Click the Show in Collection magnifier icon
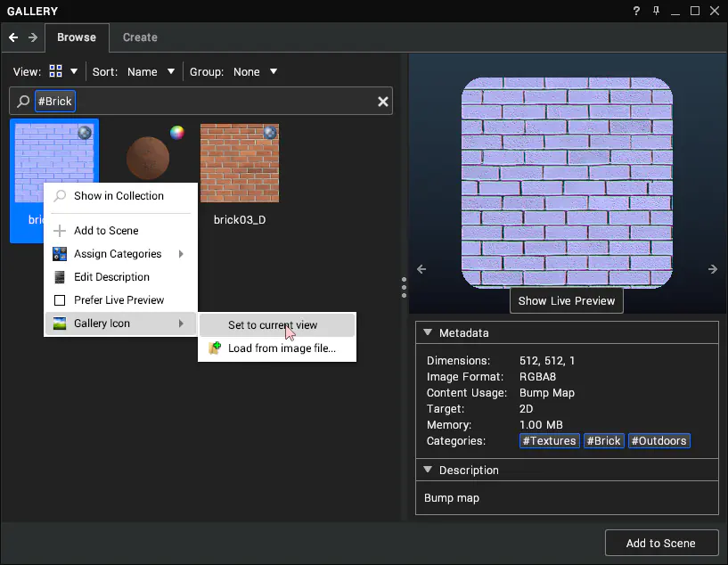Viewport: 728px width, 565px height. coord(60,195)
